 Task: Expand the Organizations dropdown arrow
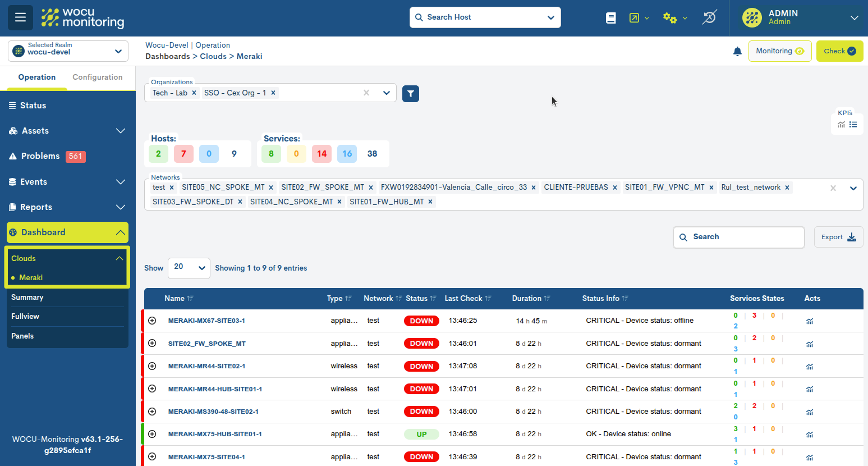click(x=387, y=93)
